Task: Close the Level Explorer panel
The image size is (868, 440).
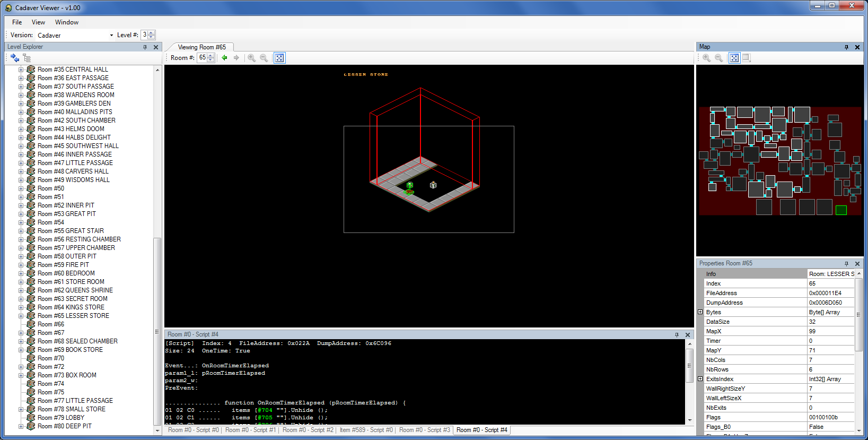Action: 156,47
